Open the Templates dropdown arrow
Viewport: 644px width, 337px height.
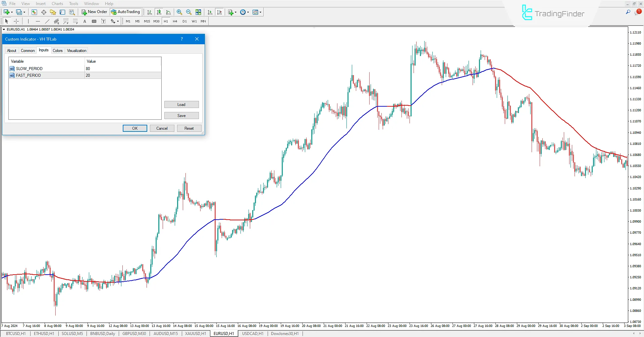(x=261, y=12)
